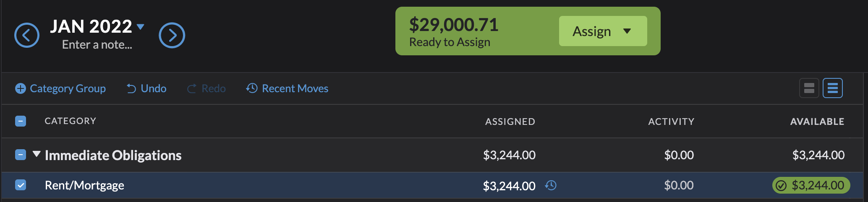Go to the next month arrow
The image size is (868, 202).
pyautogui.click(x=172, y=35)
